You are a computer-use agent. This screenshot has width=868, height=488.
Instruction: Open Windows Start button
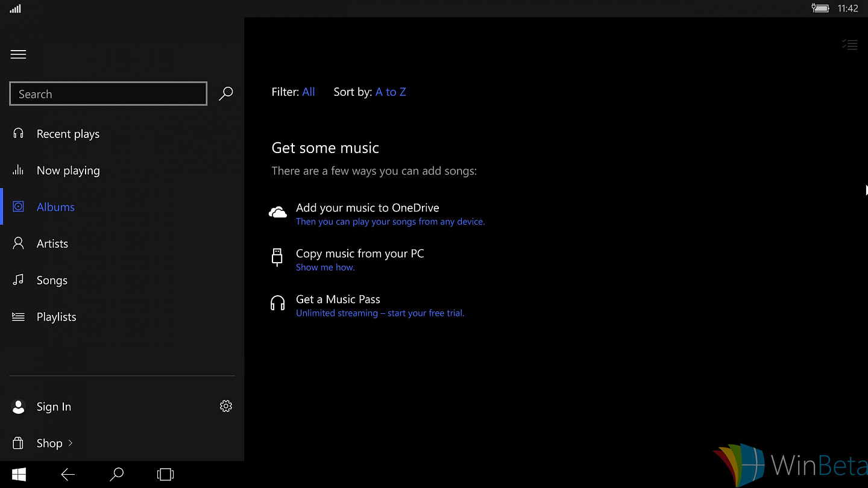click(19, 475)
